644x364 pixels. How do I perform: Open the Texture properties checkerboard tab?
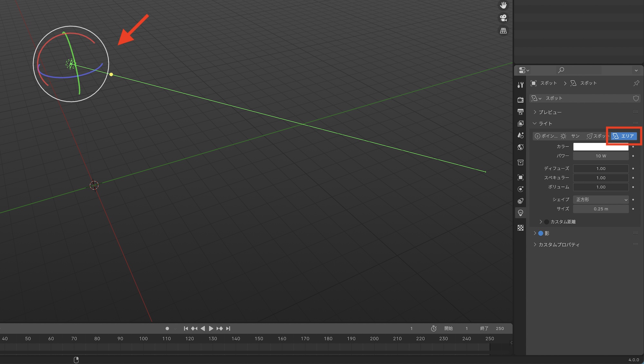(520, 228)
